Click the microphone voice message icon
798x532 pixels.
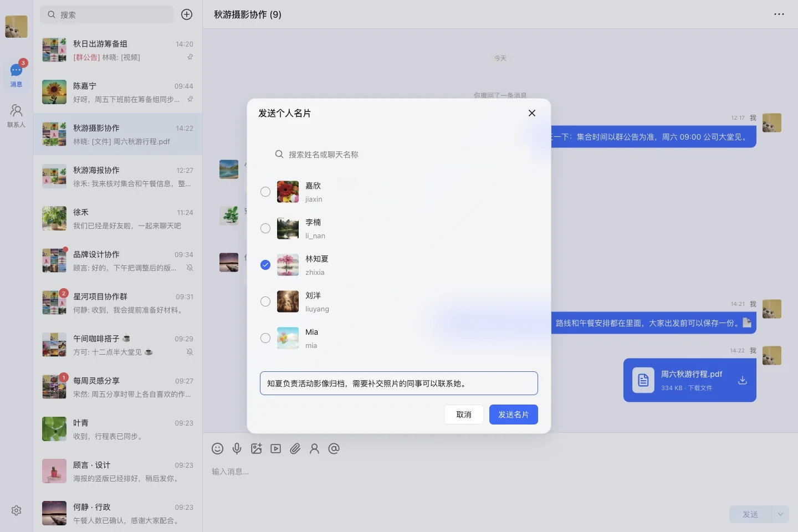point(237,449)
